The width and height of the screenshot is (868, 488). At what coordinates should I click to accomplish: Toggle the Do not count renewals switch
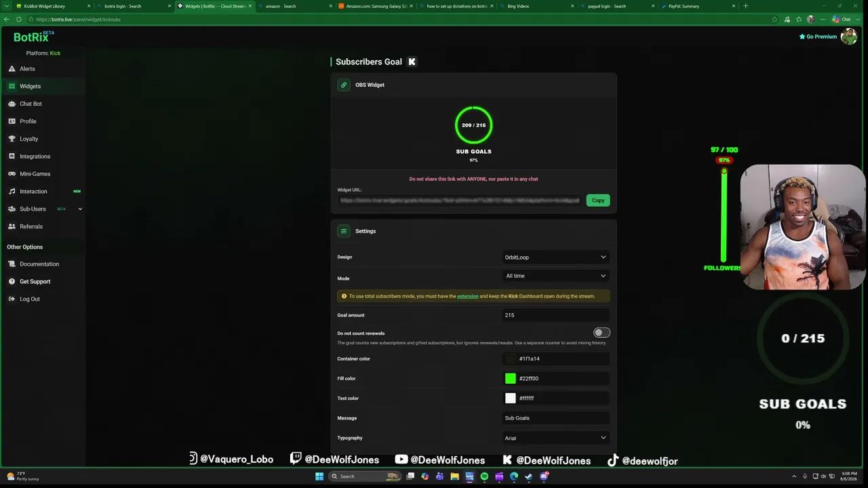[x=601, y=333]
